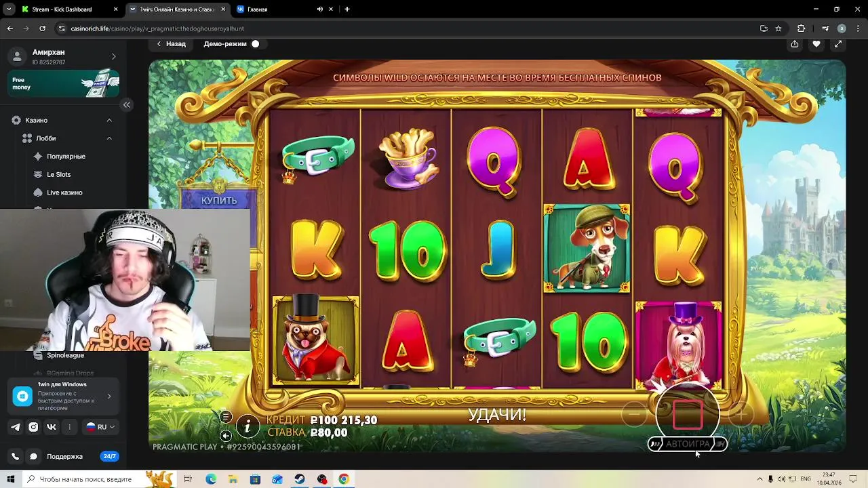868x488 pixels.
Task: Open the slot game menu (hamburger) icon
Action: pyautogui.click(x=226, y=417)
